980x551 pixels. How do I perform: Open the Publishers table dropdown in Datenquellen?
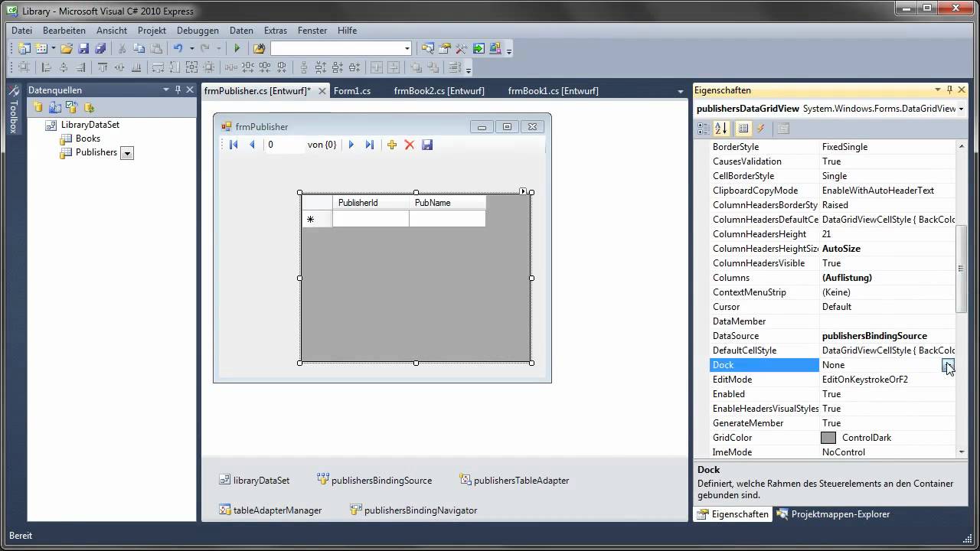128,153
